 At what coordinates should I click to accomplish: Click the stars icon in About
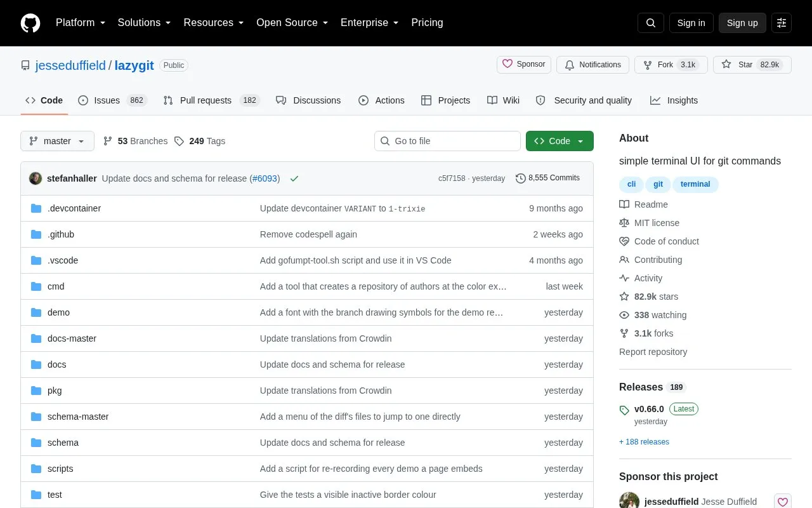(x=624, y=297)
